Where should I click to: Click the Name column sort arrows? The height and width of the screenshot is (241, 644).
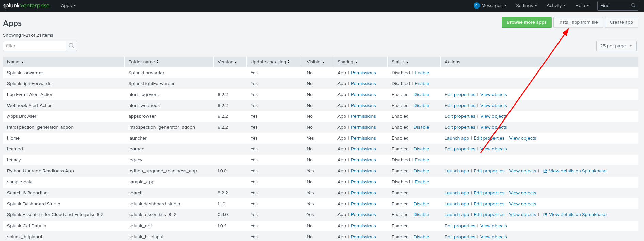pos(22,62)
